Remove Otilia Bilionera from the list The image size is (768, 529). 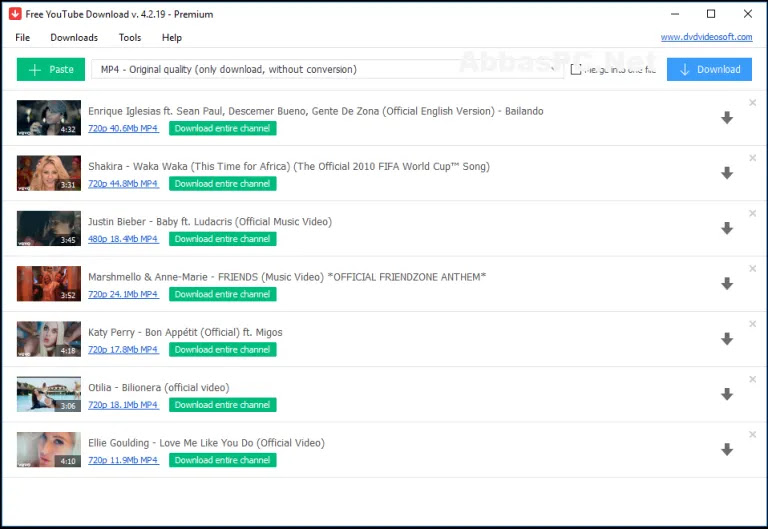pos(752,380)
